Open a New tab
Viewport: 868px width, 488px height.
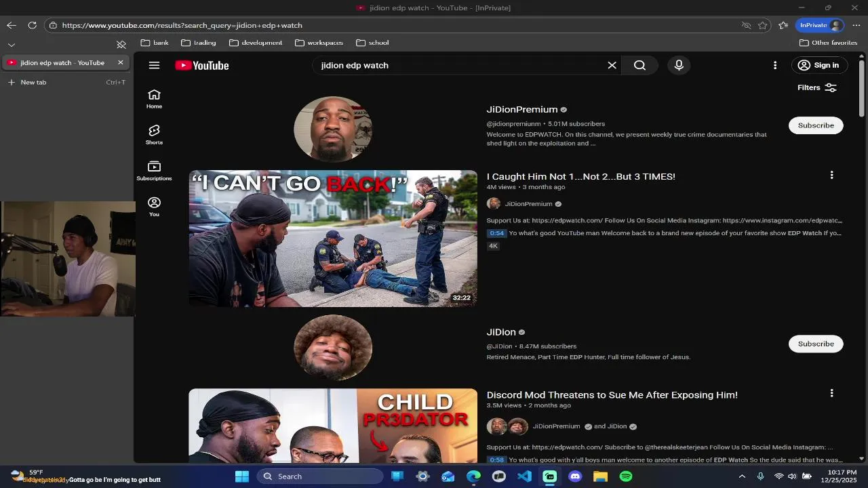pyautogui.click(x=66, y=82)
